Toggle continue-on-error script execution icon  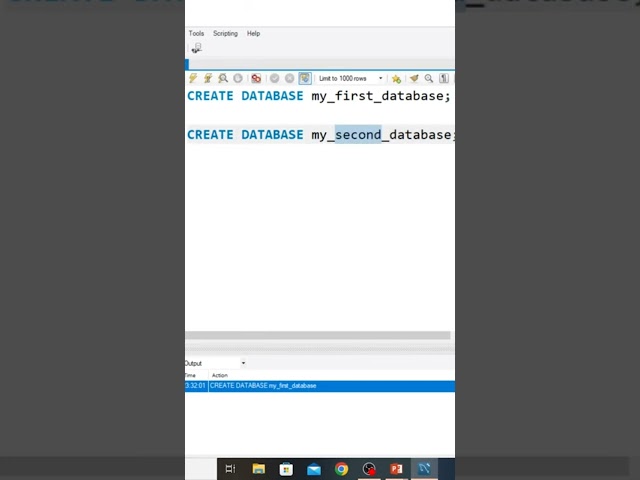click(256, 78)
